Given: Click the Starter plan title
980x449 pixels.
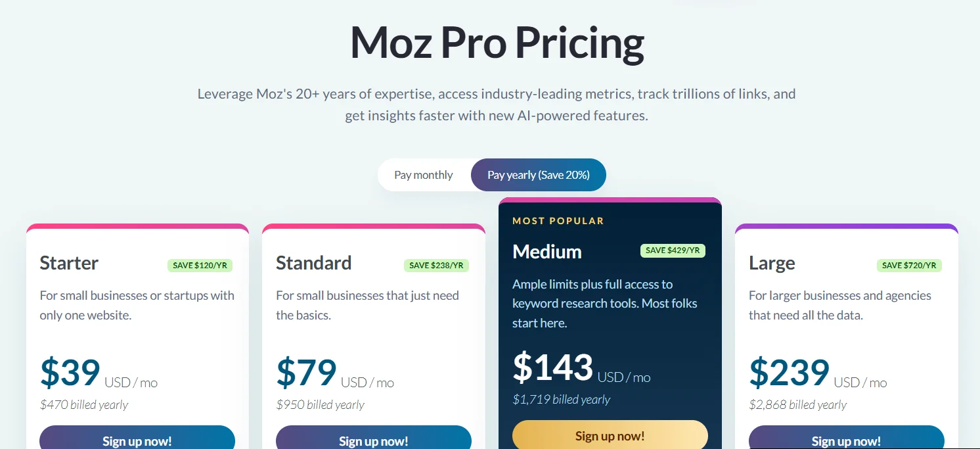Looking at the screenshot, I should (x=69, y=263).
